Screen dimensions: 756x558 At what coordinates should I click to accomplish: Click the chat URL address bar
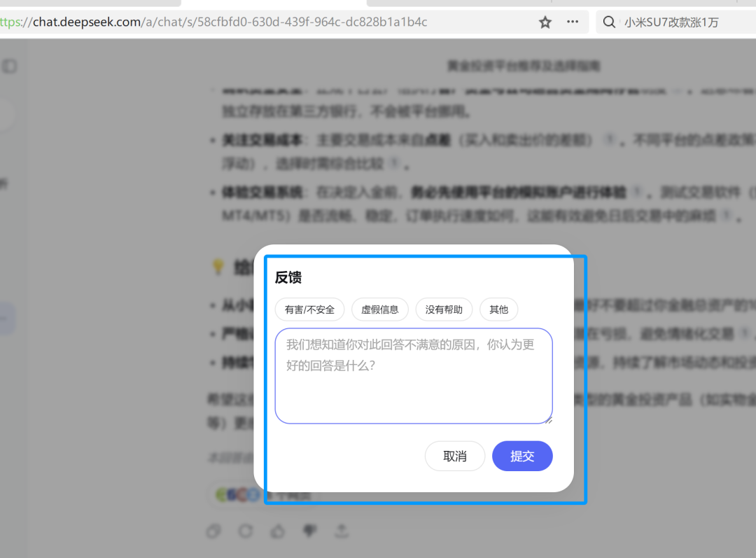(x=266, y=22)
